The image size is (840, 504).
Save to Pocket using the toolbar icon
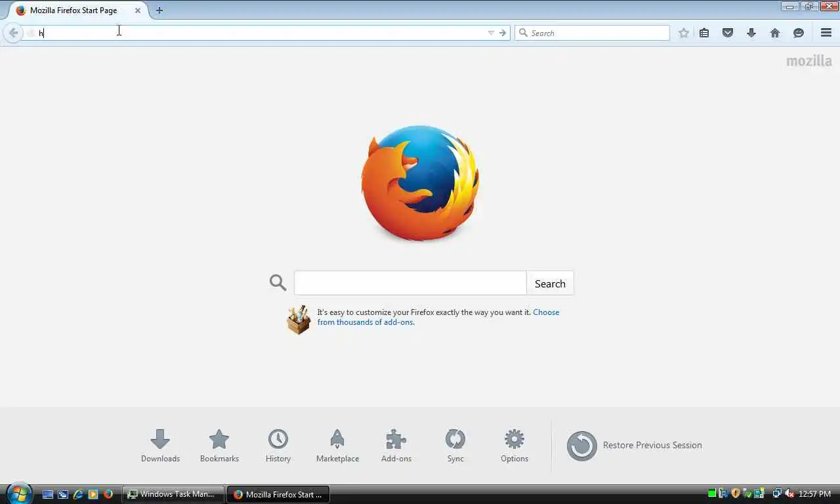(728, 33)
